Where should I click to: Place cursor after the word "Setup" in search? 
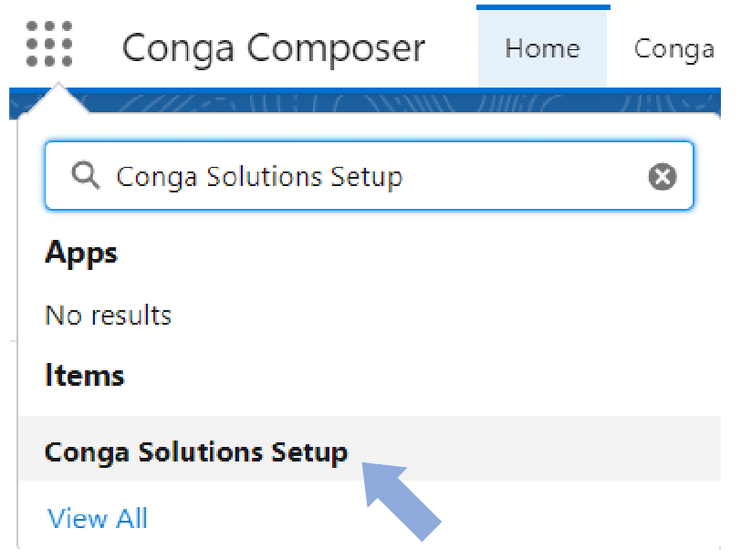404,176
